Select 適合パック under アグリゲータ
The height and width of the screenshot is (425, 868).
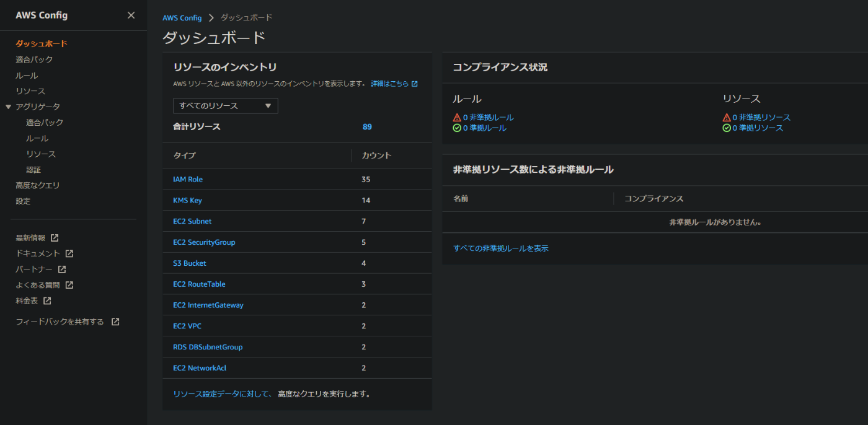[x=45, y=123]
